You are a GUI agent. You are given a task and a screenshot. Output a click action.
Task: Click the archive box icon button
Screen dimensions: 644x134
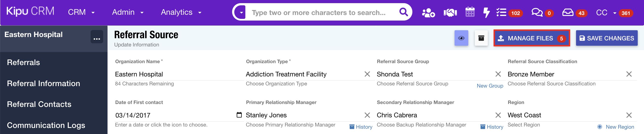click(481, 38)
